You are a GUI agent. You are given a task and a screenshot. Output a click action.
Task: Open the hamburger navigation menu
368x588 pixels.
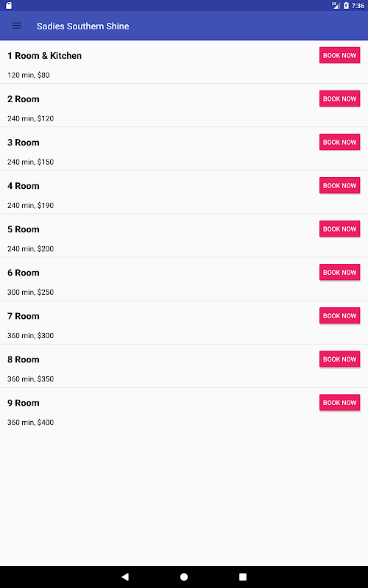16,26
